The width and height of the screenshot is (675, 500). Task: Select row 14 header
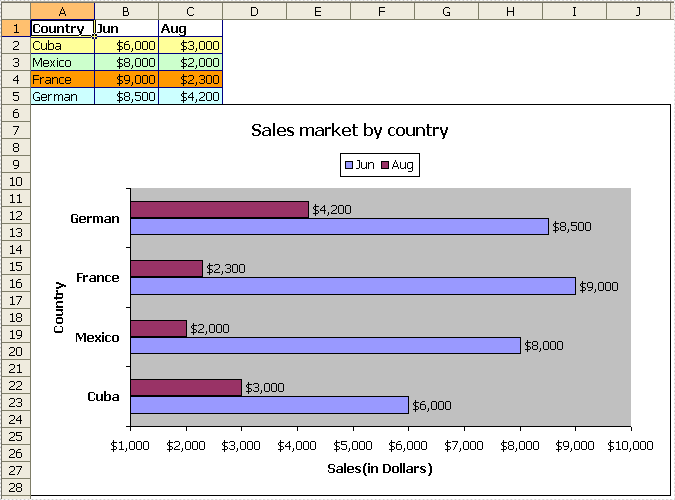[x=16, y=249]
